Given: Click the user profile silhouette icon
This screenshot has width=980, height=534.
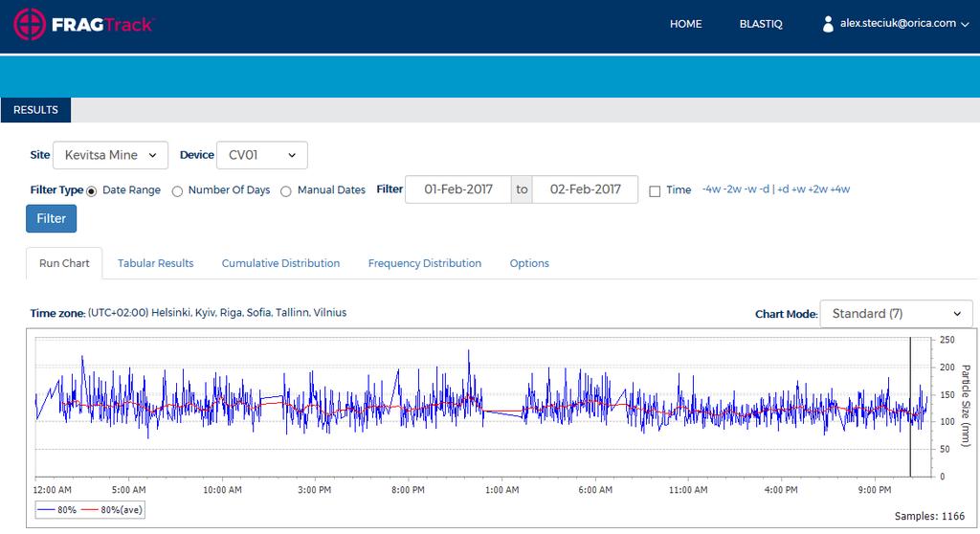Looking at the screenshot, I should [828, 24].
